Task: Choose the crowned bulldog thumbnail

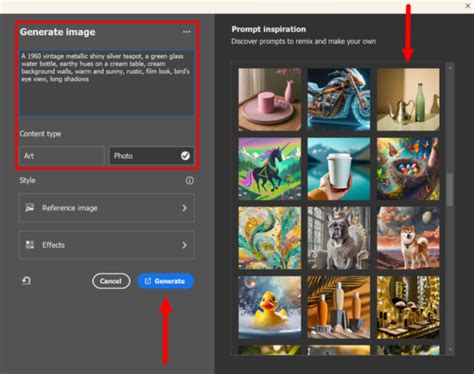Action: (339, 238)
